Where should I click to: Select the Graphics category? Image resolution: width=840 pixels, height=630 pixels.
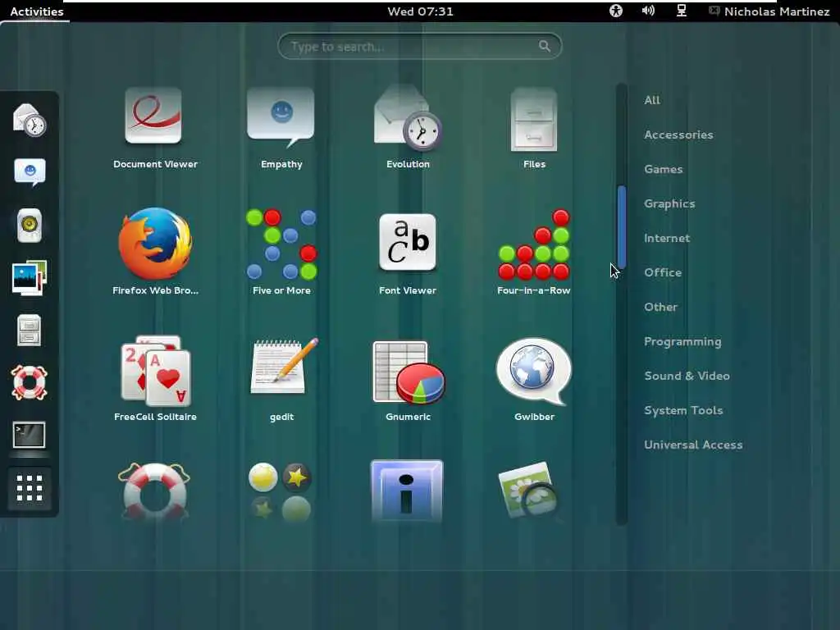tap(669, 204)
